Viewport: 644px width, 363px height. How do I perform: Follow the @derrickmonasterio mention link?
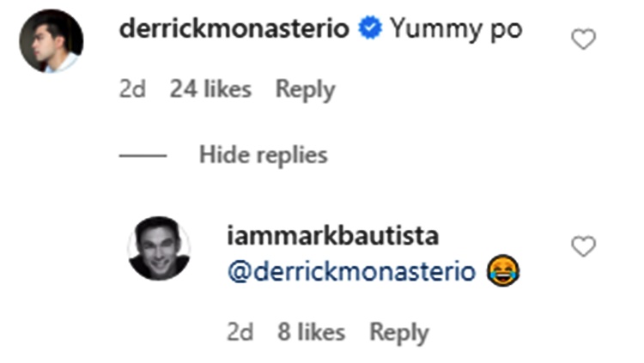point(350,272)
